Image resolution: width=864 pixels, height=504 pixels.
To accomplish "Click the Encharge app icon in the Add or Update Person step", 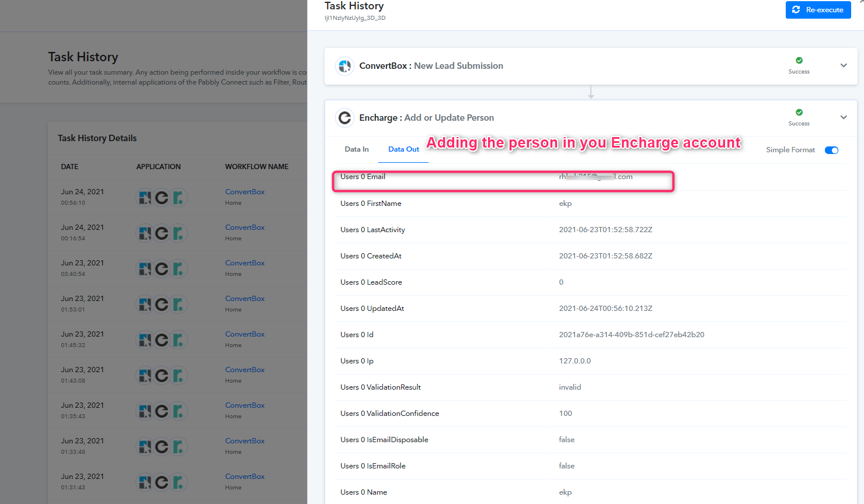I will (345, 118).
